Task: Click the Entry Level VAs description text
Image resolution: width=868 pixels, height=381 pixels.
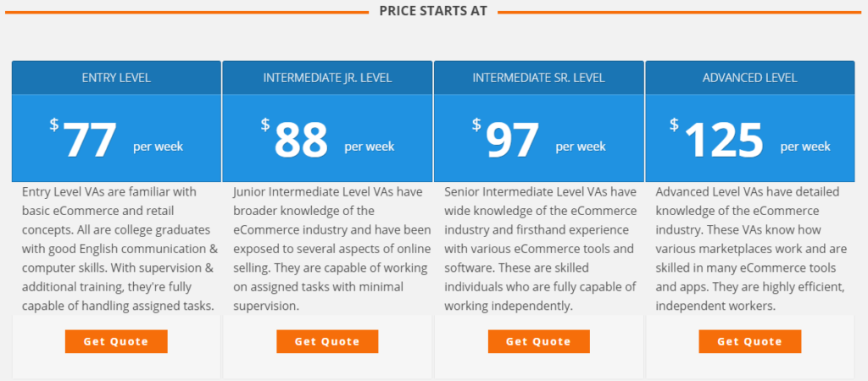Action: coord(120,248)
